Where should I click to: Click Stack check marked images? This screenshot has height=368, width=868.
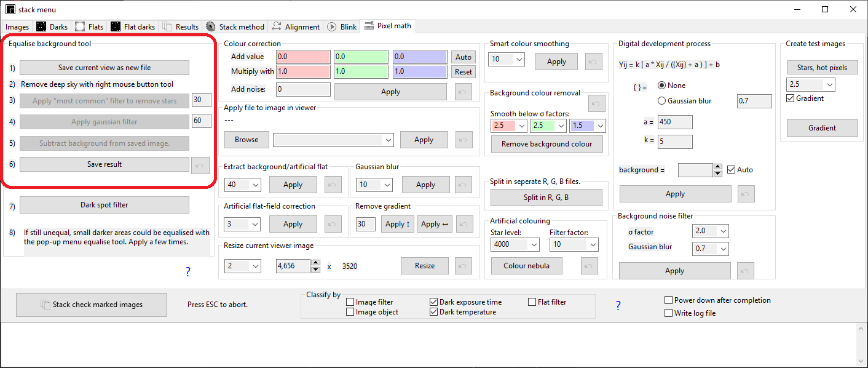click(92, 305)
